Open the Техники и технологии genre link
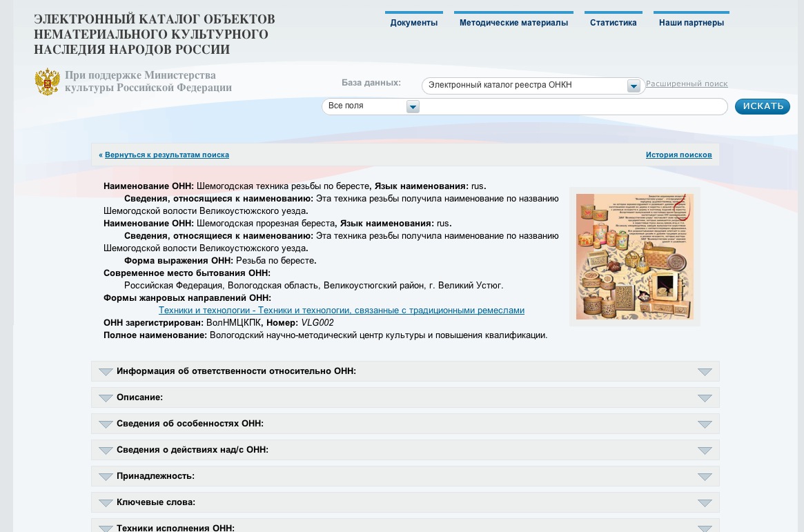This screenshot has height=532, width=804. point(342,310)
